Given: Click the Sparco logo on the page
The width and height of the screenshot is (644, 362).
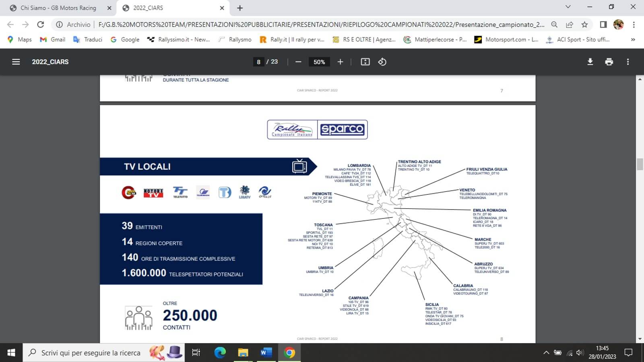Looking at the screenshot, I should (342, 130).
